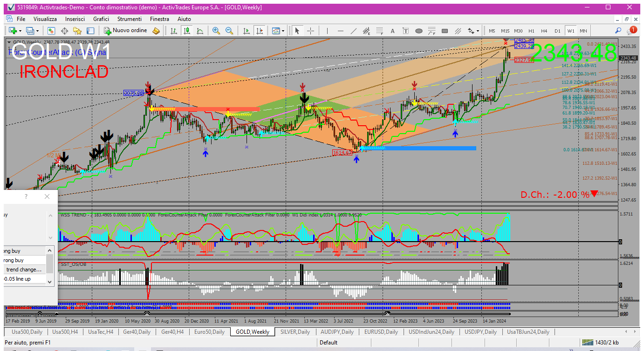Open the search magnifier icon
Image resolution: width=644 pixels, height=351 pixels.
click(x=618, y=31)
